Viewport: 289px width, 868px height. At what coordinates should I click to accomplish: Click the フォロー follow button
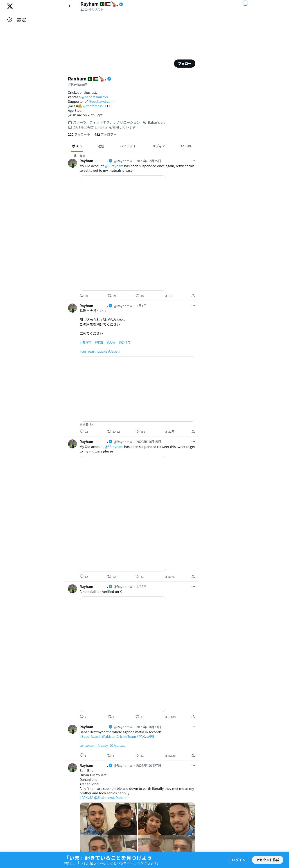[x=184, y=63]
